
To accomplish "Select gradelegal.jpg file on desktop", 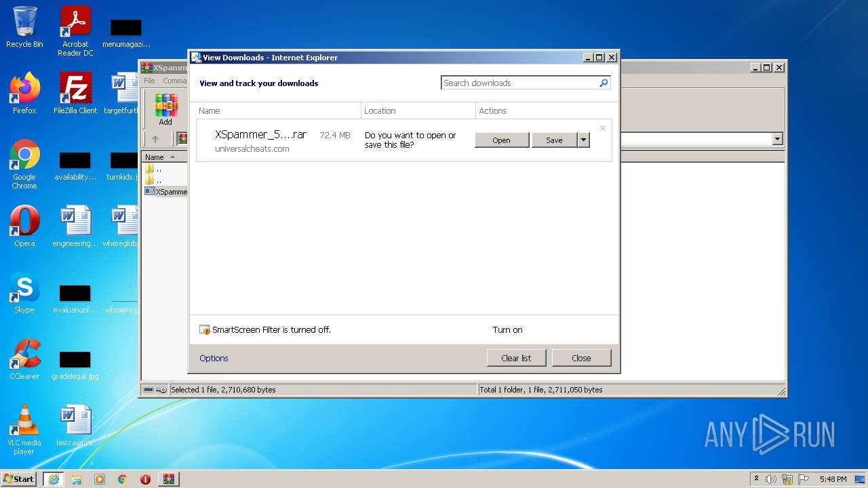I will click(x=75, y=365).
